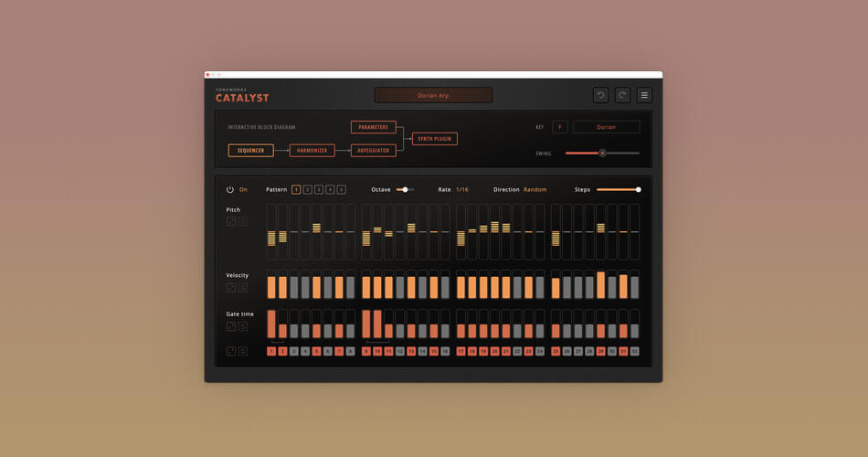Toggle step 10 button
This screenshot has height=457, width=868.
tap(377, 351)
